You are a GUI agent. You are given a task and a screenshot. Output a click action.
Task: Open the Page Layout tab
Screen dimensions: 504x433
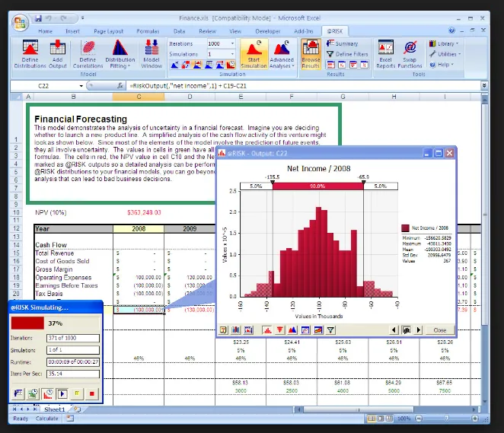tap(108, 31)
